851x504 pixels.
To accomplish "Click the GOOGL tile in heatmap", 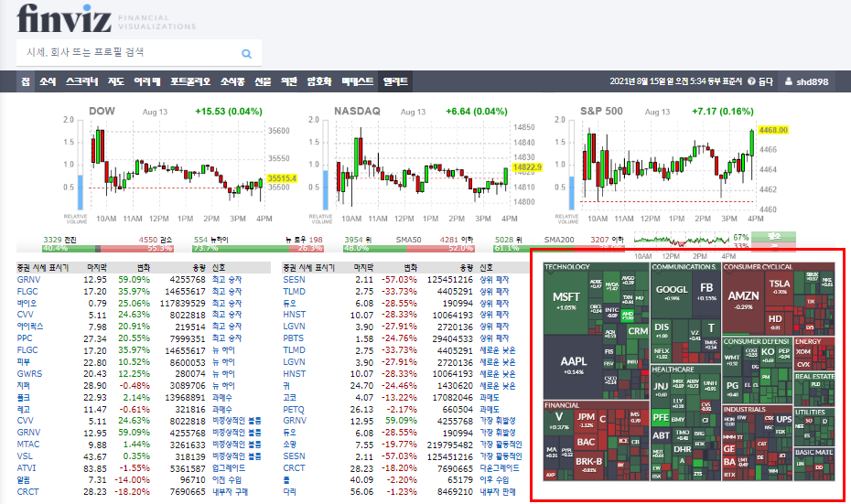I will point(672,294).
